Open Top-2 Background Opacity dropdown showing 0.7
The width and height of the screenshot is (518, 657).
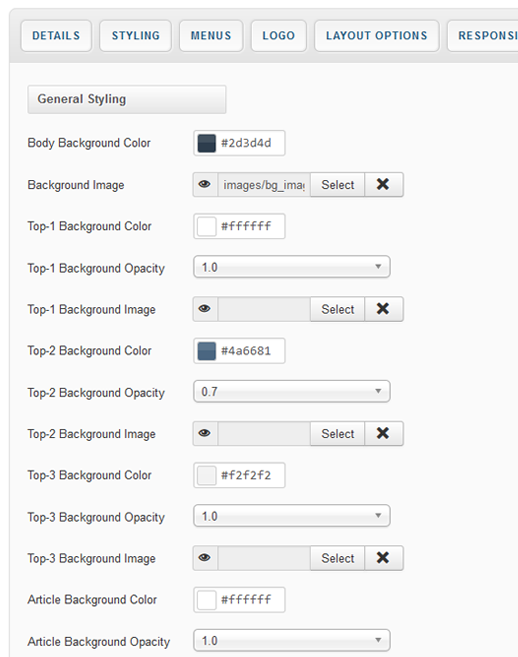pos(292,391)
